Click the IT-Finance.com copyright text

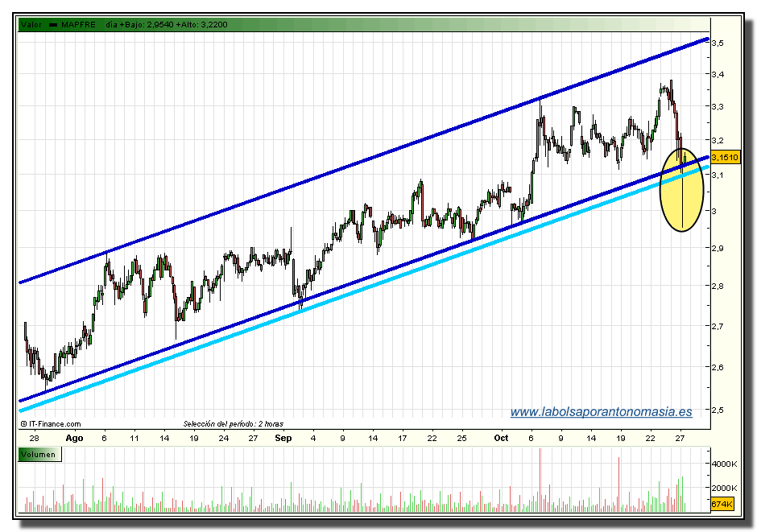coord(51,424)
